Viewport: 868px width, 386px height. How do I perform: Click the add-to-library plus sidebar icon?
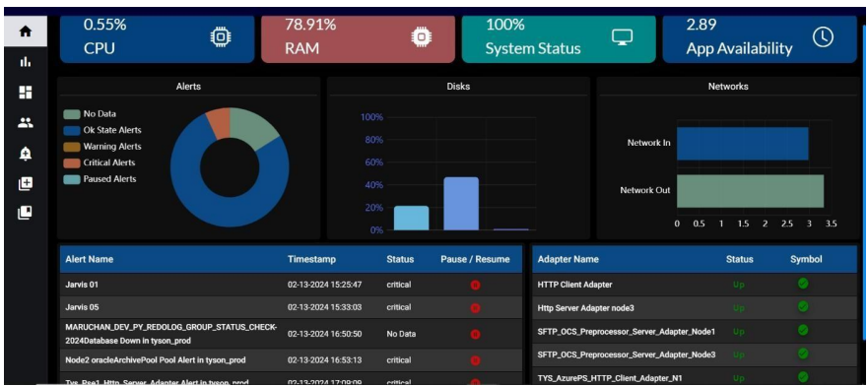tap(26, 183)
